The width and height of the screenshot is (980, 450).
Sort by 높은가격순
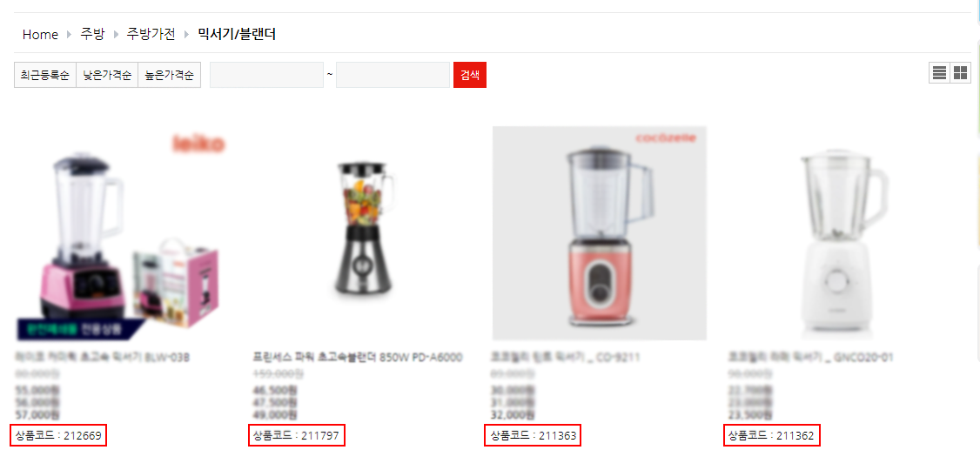pos(170,75)
